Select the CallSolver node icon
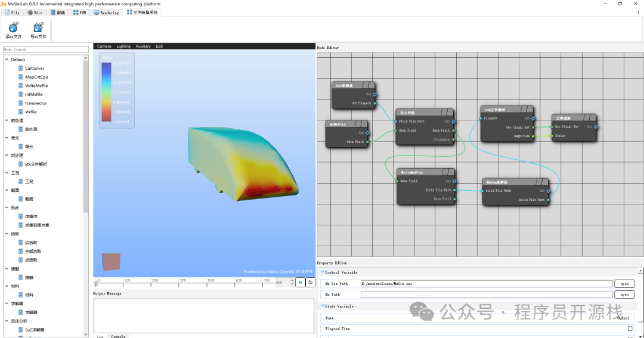This screenshot has height=338, width=644. [21, 69]
